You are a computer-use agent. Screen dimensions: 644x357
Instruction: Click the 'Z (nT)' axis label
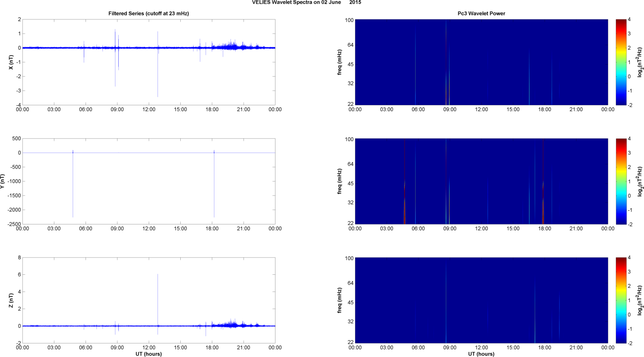pyautogui.click(x=11, y=300)
